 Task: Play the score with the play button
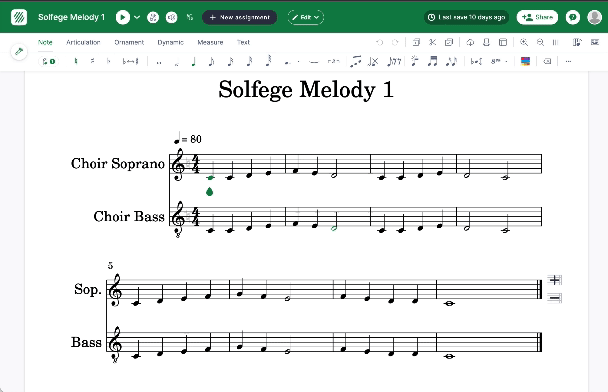pyautogui.click(x=123, y=17)
